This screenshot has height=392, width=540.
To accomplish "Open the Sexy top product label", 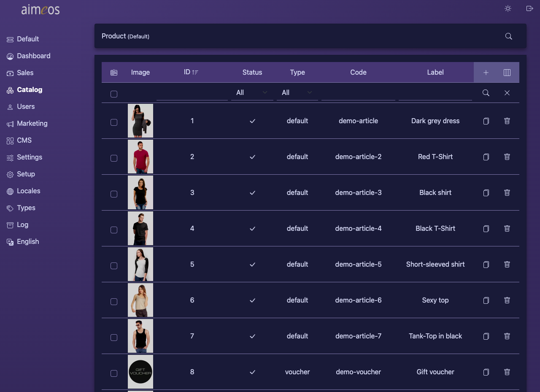I will [435, 300].
